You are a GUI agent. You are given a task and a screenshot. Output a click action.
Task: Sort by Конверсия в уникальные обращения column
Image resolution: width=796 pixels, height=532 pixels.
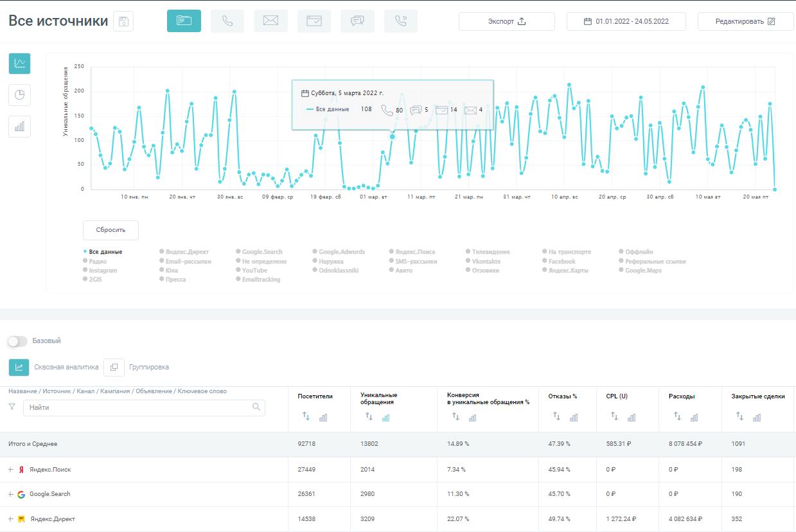455,416
